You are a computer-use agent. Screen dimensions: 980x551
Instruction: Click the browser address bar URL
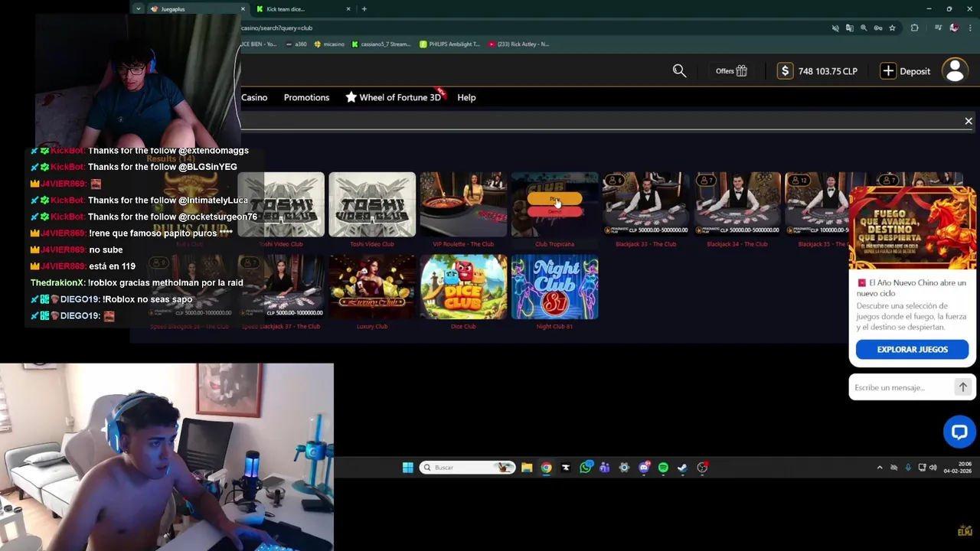tap(276, 28)
